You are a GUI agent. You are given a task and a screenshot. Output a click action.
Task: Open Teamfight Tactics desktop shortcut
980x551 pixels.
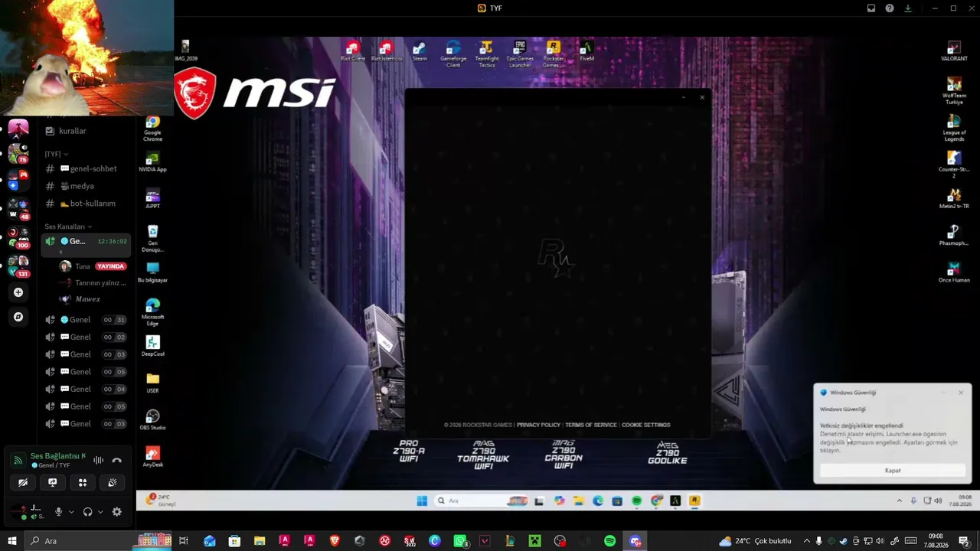tap(487, 55)
